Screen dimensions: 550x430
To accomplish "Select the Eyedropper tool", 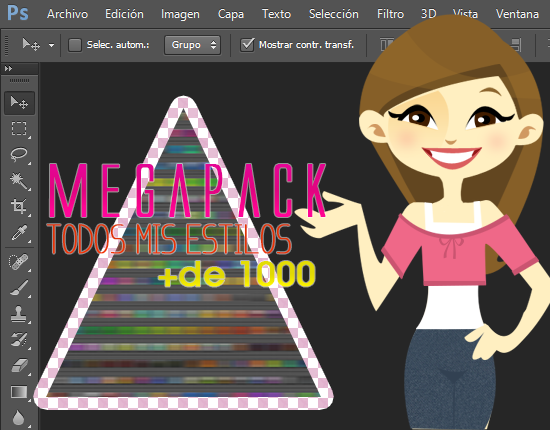I will pyautogui.click(x=19, y=233).
